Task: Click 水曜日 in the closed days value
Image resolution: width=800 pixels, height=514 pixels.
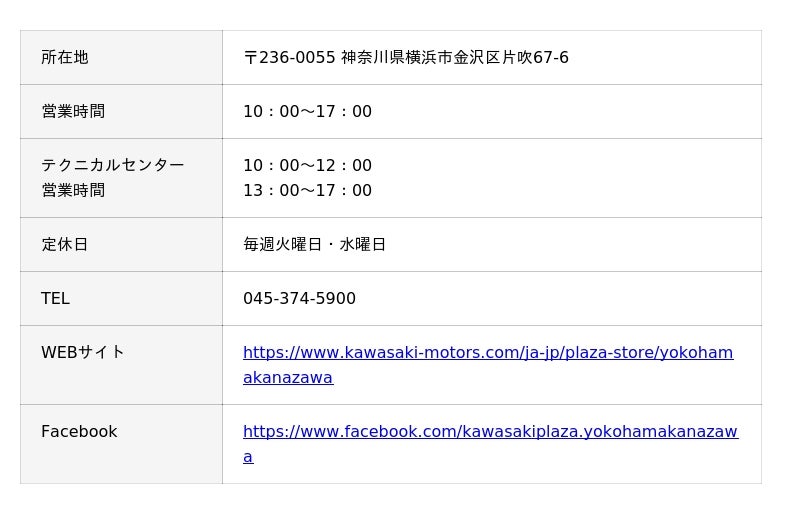Action: click(x=362, y=244)
